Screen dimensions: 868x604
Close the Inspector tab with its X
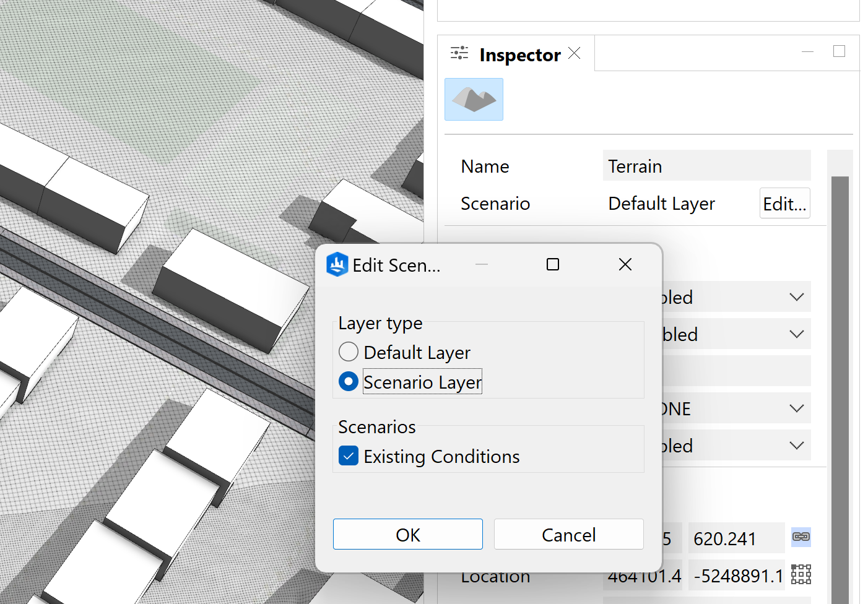tap(574, 53)
